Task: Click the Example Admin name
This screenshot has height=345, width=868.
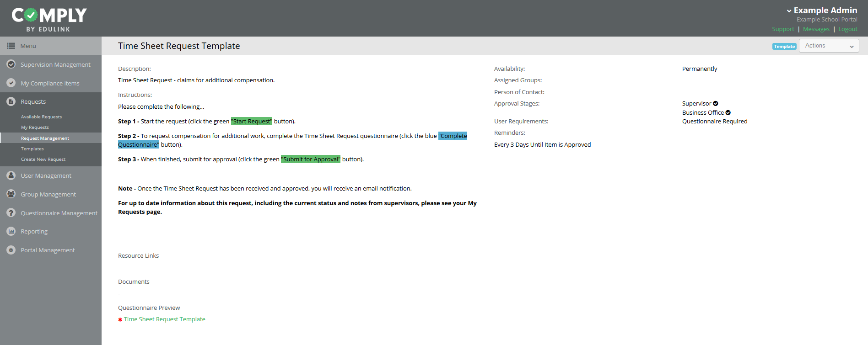Action: [825, 11]
